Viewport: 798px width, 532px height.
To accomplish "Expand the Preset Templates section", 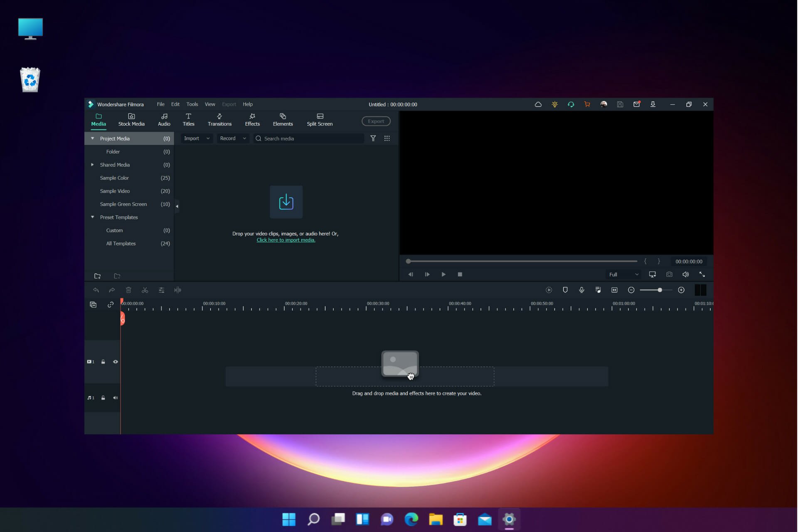I will pyautogui.click(x=93, y=217).
